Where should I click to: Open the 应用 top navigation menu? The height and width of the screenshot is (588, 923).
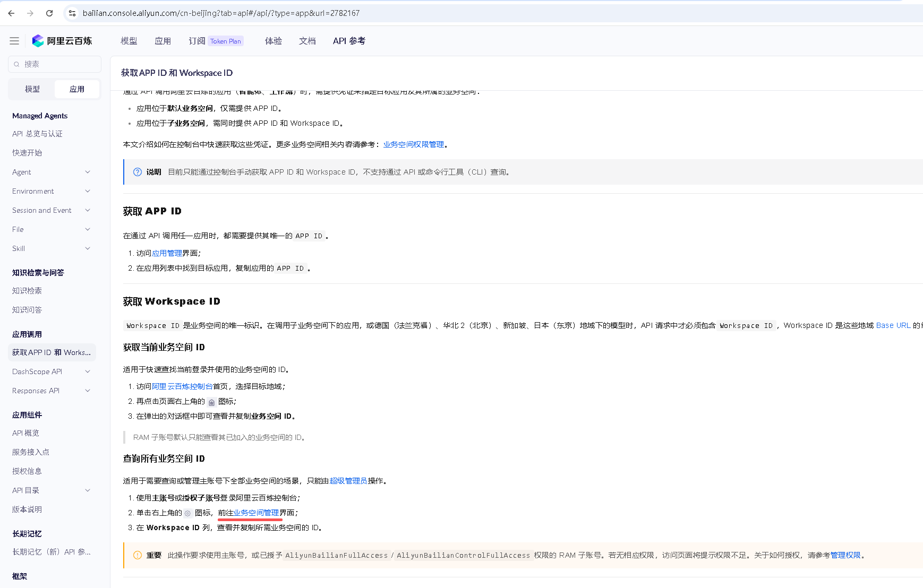[163, 41]
